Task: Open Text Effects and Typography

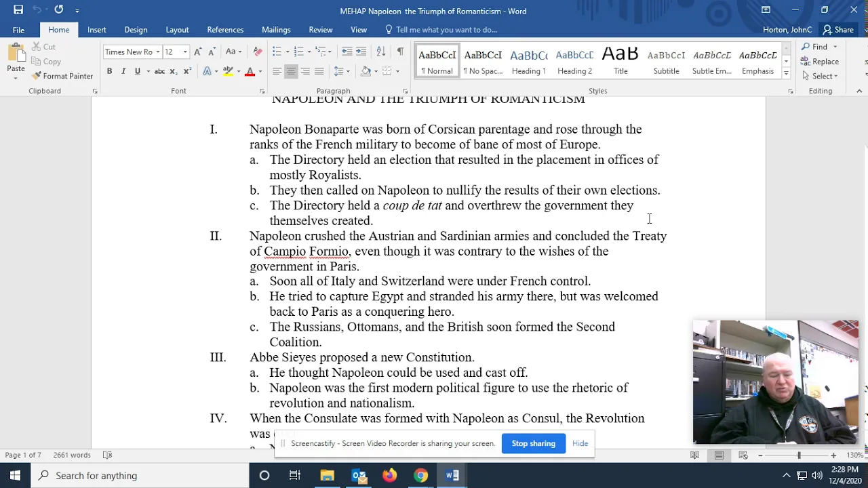Action: (208, 71)
